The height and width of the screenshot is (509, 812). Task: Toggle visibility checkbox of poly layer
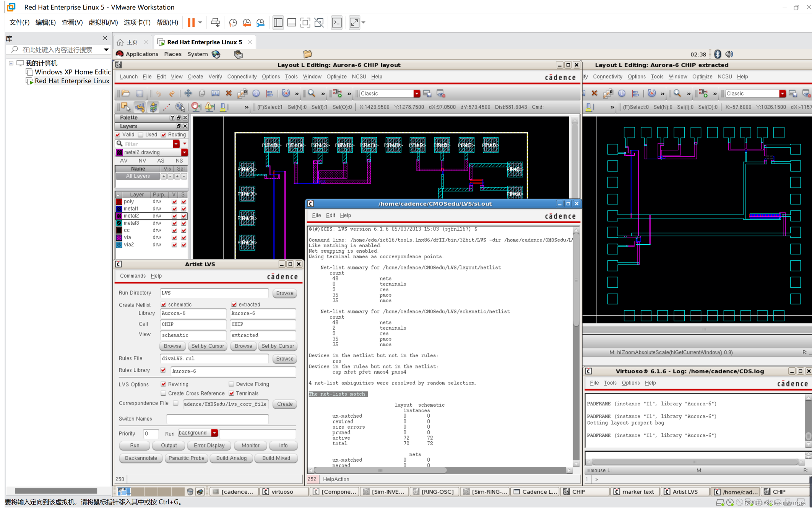coord(174,201)
